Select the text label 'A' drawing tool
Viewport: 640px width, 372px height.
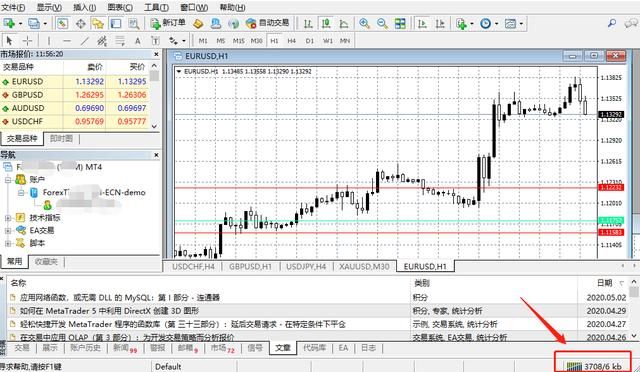pyautogui.click(x=138, y=41)
